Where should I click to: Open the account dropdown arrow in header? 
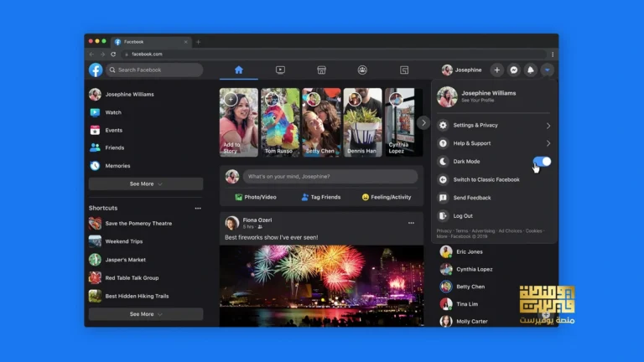[547, 70]
